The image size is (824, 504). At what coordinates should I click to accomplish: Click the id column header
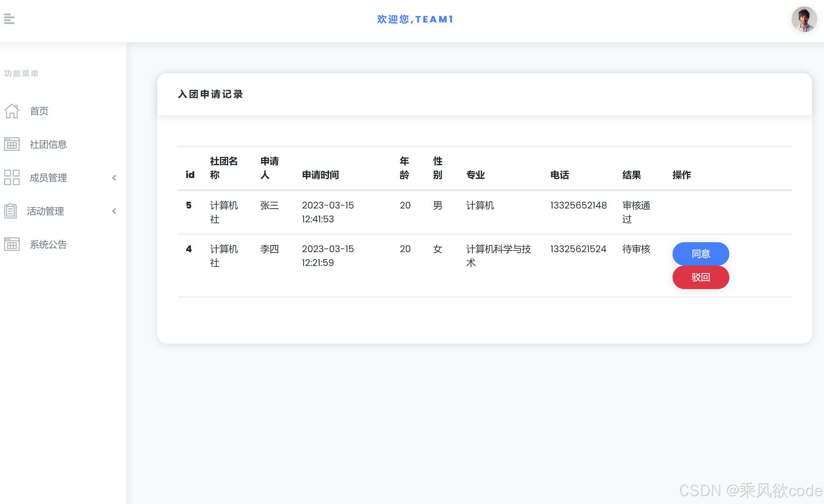pos(189,175)
